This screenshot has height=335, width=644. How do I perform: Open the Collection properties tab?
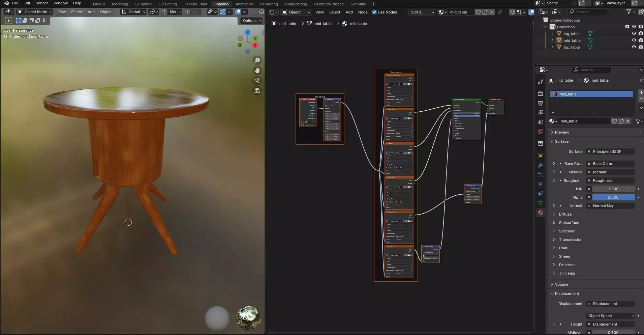[x=541, y=144]
